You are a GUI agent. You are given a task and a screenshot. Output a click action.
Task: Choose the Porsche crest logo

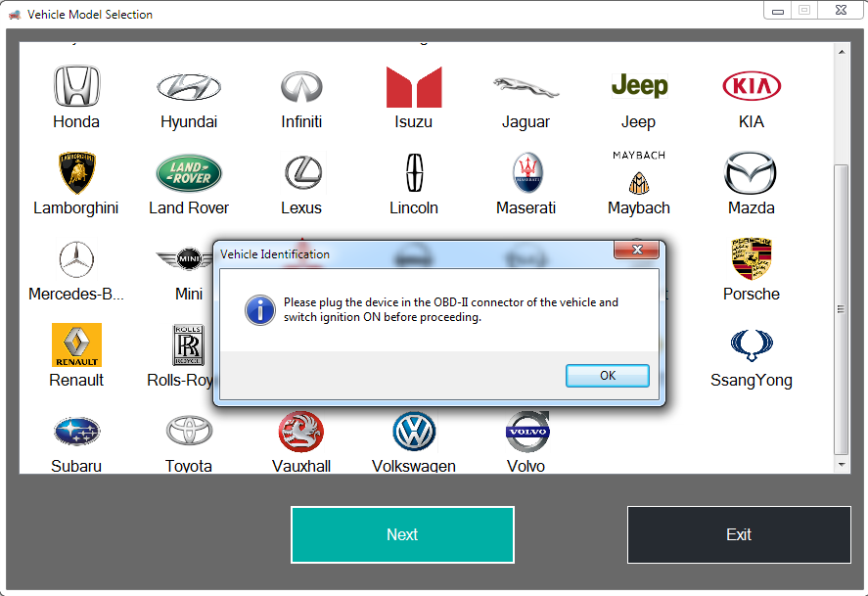[x=752, y=258]
